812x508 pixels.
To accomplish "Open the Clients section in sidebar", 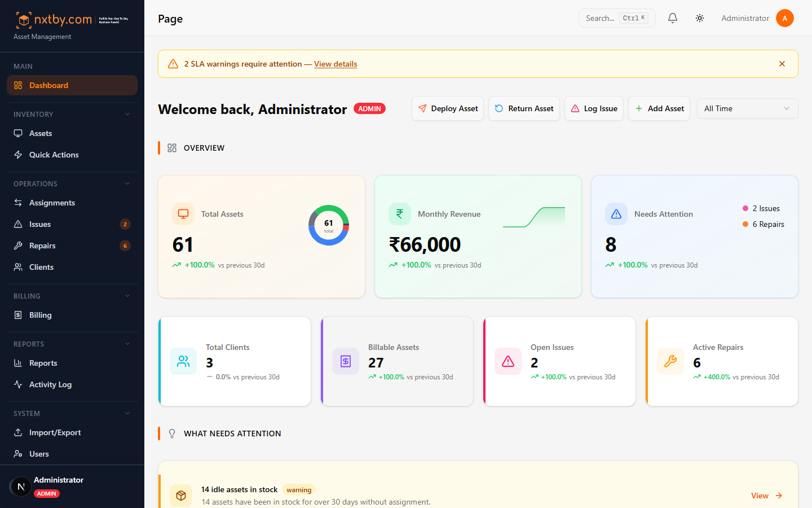I will [42, 267].
